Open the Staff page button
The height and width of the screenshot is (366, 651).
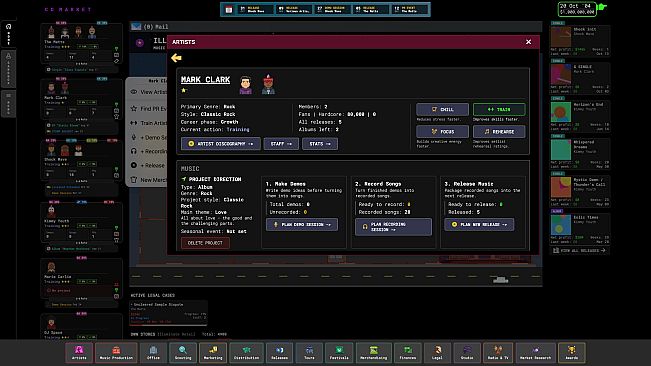click(x=281, y=144)
